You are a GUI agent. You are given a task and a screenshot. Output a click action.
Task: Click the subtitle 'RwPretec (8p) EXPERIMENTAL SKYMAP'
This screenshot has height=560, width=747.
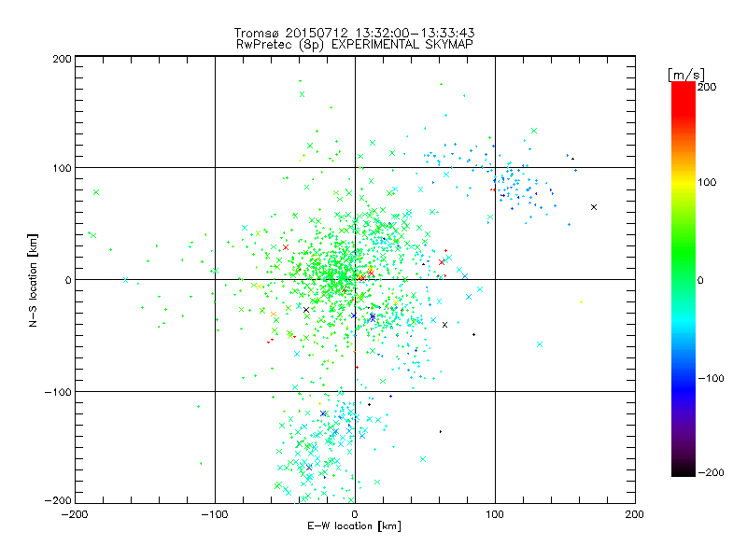(x=354, y=45)
